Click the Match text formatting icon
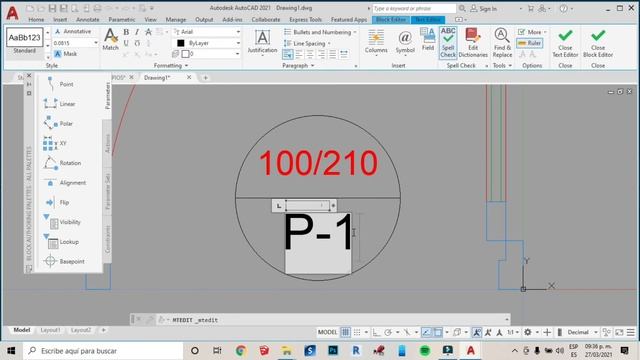The image size is (640, 360). [x=110, y=40]
